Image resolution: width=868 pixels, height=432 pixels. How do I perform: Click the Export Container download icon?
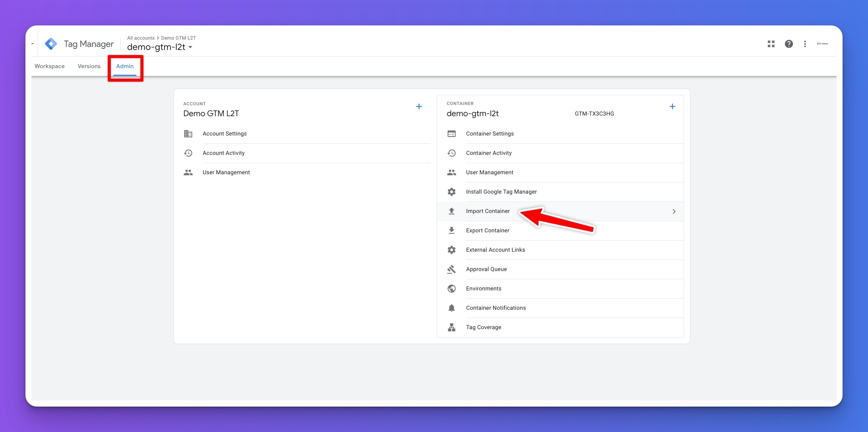[452, 231]
